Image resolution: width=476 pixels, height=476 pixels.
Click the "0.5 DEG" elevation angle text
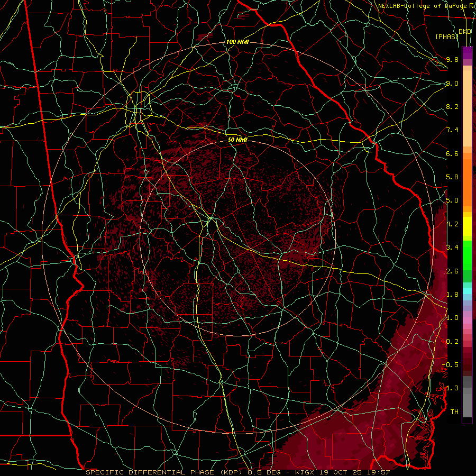pos(264,472)
